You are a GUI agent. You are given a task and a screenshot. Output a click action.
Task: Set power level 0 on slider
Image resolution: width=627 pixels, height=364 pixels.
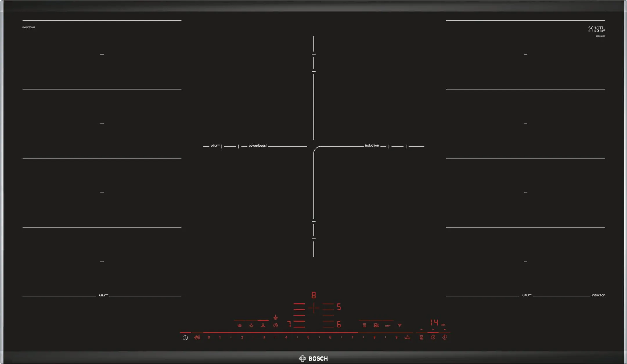coord(209,337)
